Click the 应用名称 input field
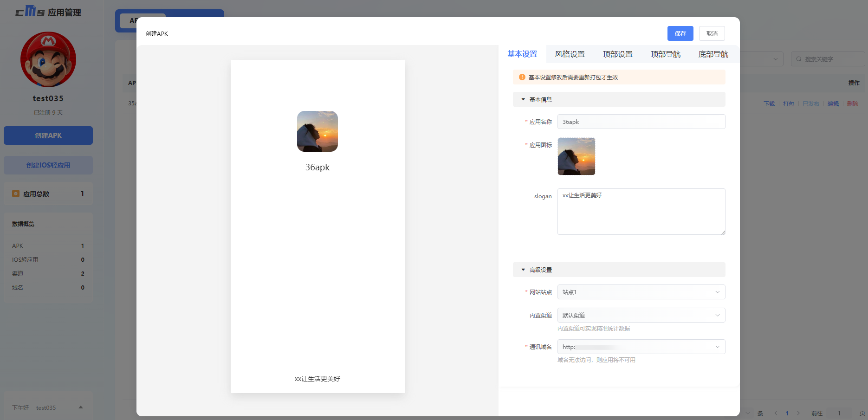Image resolution: width=868 pixels, height=420 pixels. point(641,122)
